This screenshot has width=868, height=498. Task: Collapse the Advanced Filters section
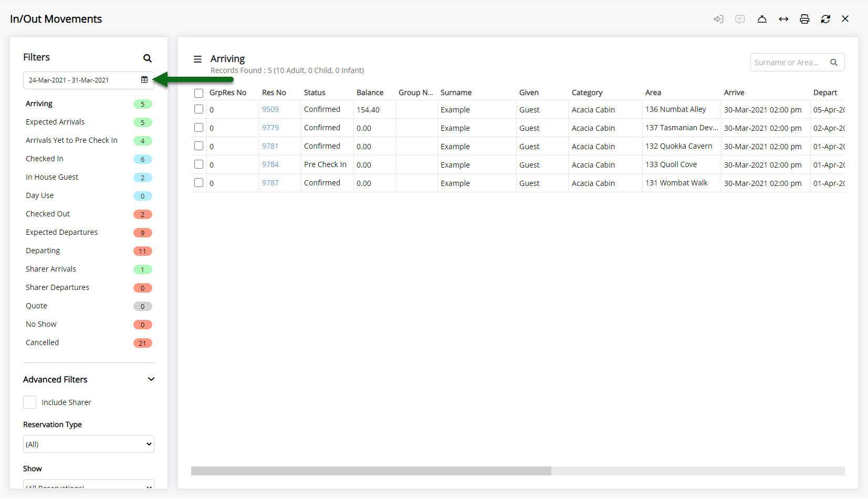tap(151, 379)
